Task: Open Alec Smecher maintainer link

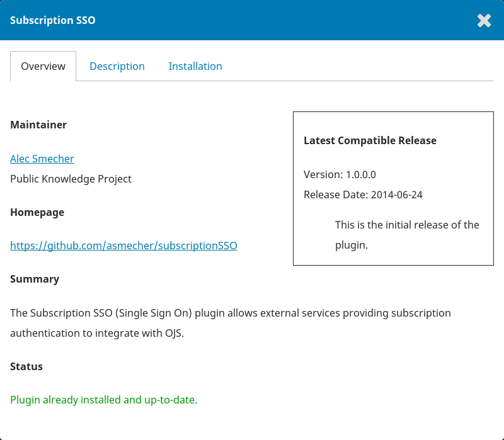Action: [x=42, y=159]
